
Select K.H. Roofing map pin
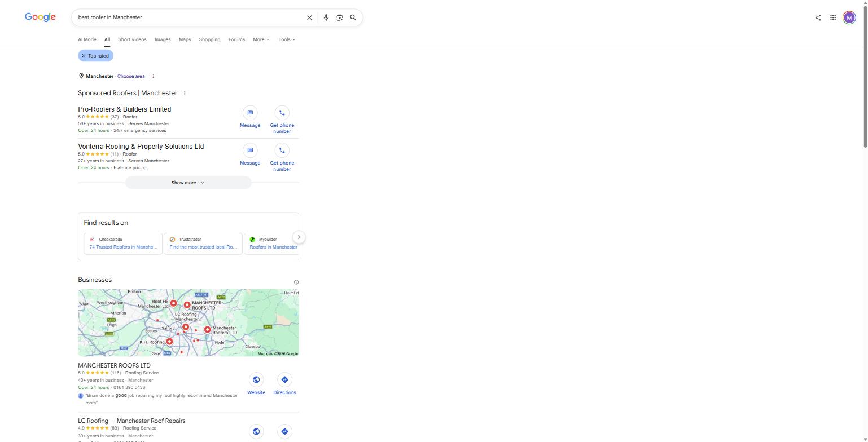pyautogui.click(x=169, y=341)
